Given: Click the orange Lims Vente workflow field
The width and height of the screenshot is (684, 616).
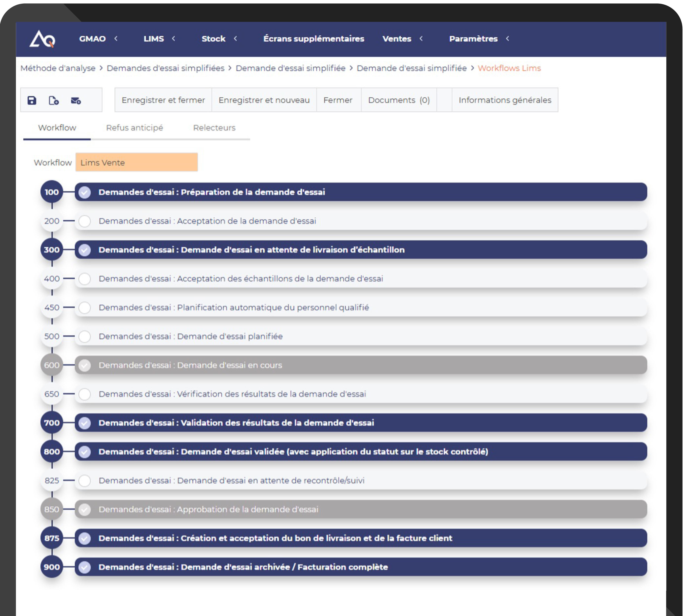Looking at the screenshot, I should point(137,162).
